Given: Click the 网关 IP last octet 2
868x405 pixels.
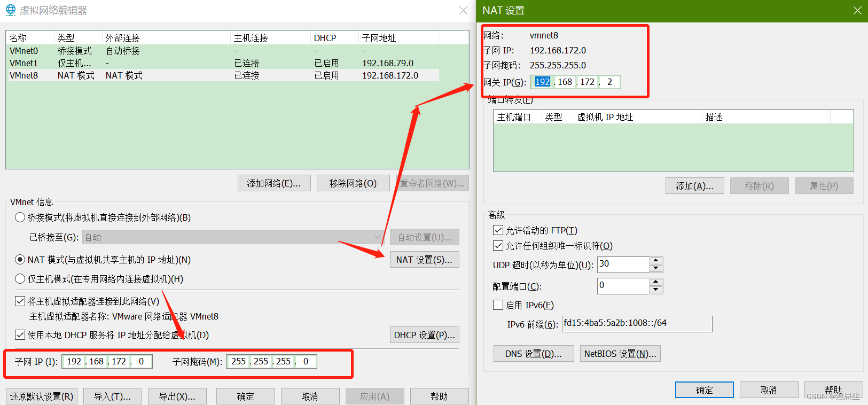Looking at the screenshot, I should pos(609,82).
